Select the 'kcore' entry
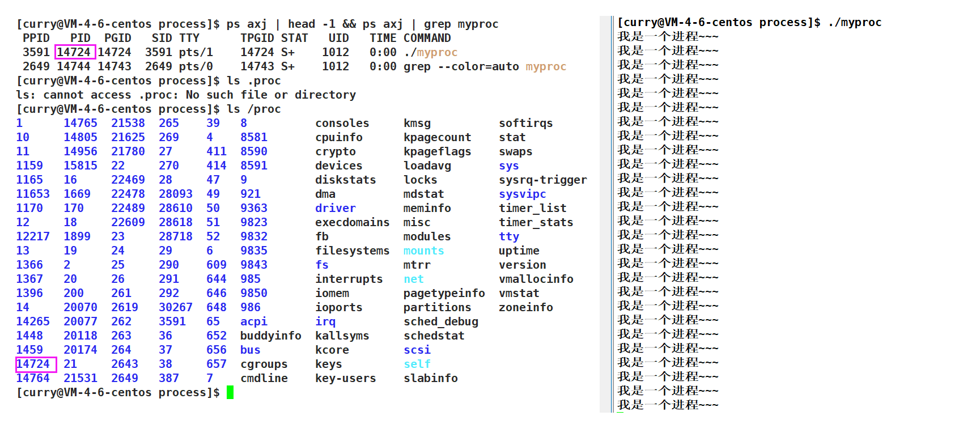 tap(332, 350)
